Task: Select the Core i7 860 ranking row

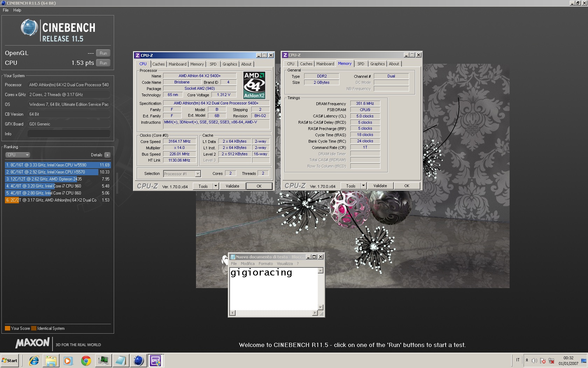Action: pos(58,193)
